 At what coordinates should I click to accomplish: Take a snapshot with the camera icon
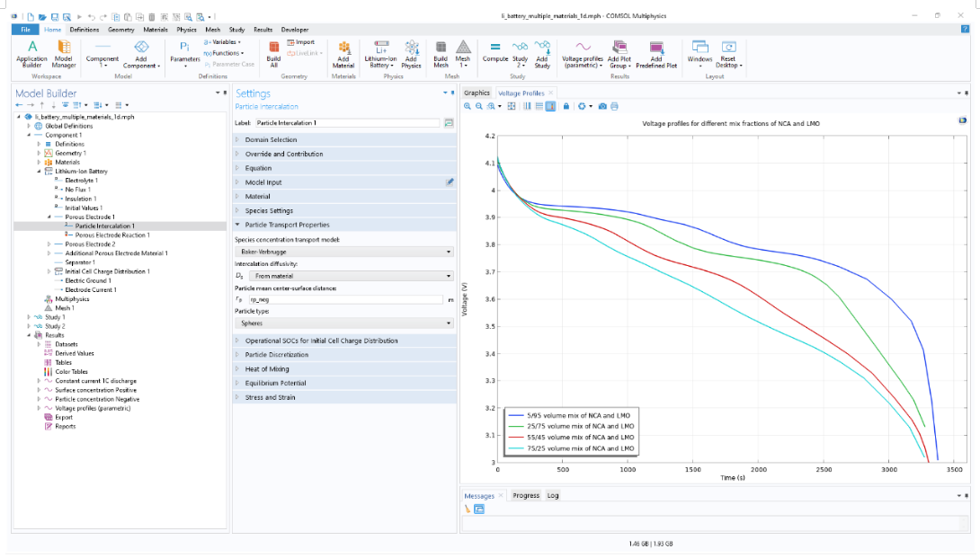coord(602,106)
